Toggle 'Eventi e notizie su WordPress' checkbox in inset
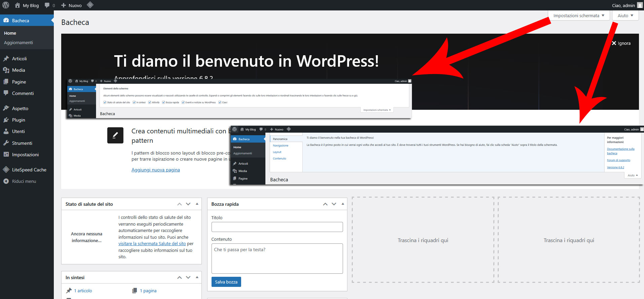The height and width of the screenshot is (299, 644). [x=183, y=102]
